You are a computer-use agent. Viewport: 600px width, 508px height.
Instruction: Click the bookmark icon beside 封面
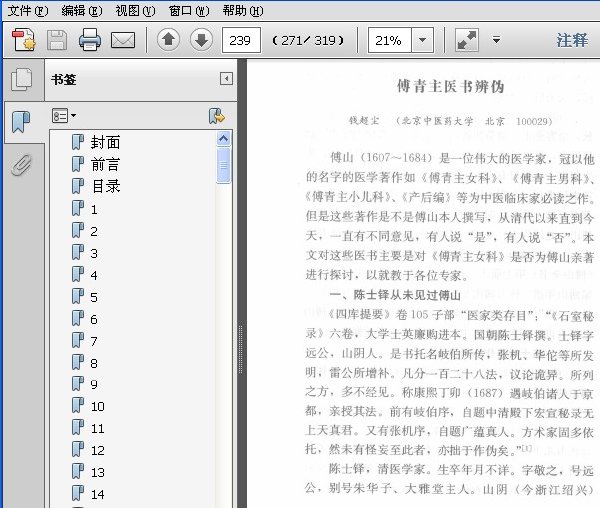78,142
